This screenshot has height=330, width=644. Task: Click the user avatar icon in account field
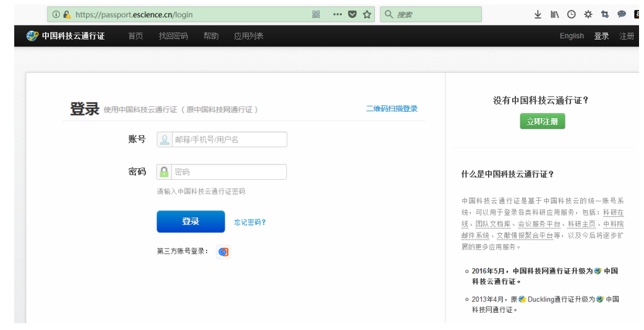coord(165,140)
